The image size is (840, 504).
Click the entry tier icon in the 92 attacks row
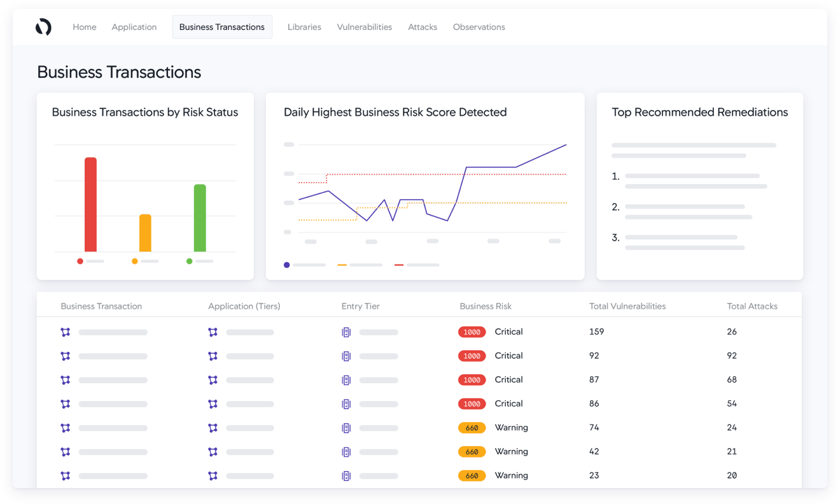(x=346, y=356)
